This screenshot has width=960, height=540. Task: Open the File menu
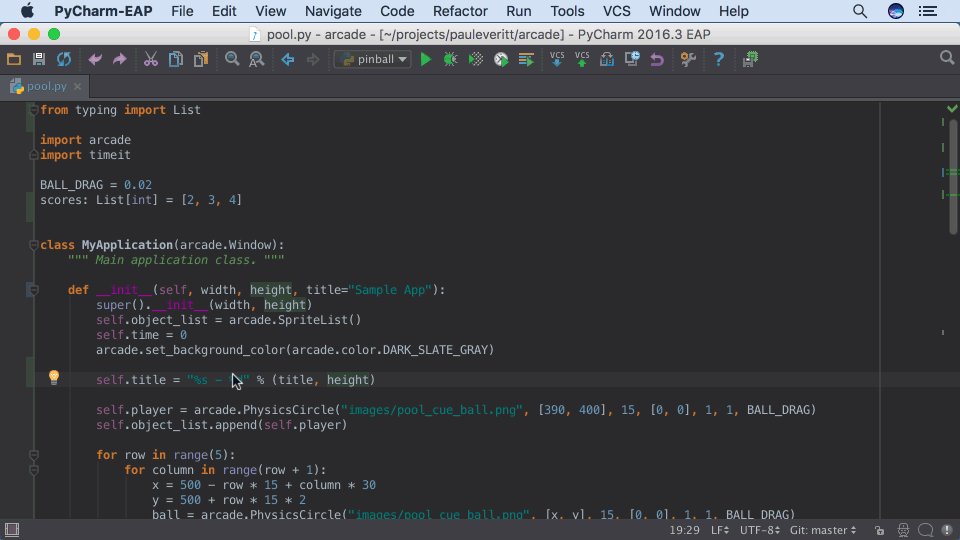tap(182, 11)
